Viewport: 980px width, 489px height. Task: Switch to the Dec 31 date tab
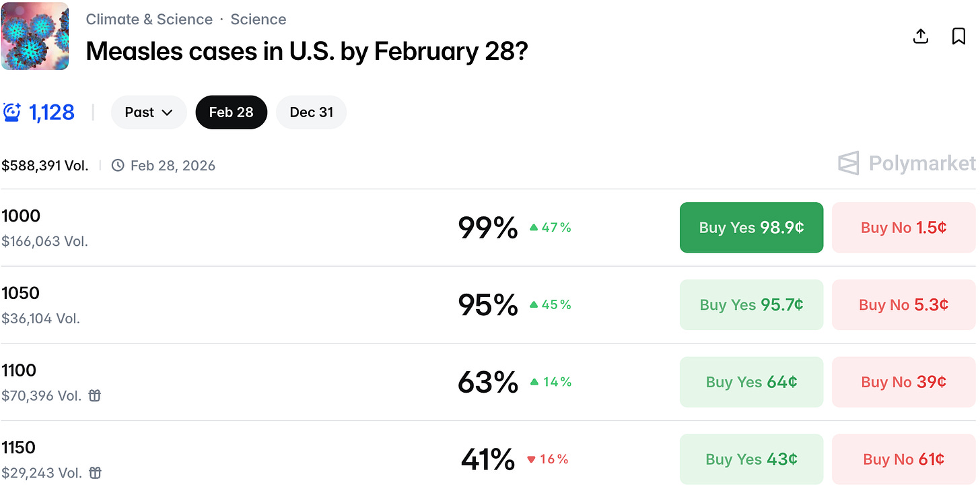click(312, 112)
